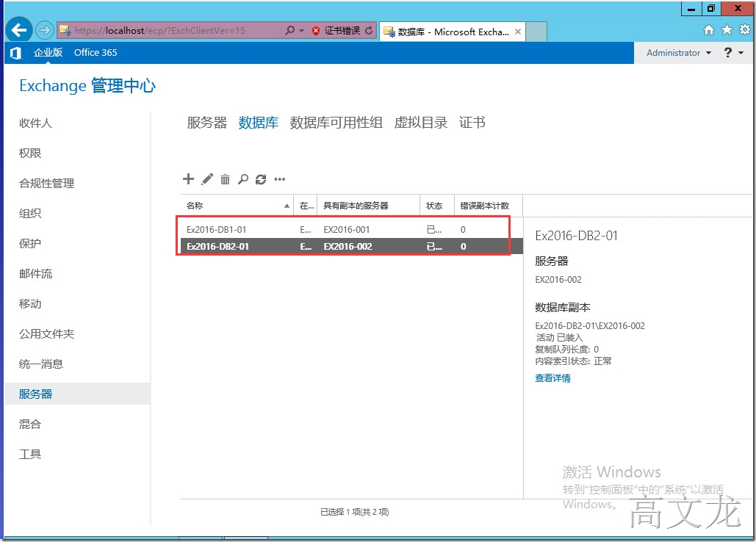Click the search magnifier in address bar
Screen dimensions: 756x542
tap(289, 30)
